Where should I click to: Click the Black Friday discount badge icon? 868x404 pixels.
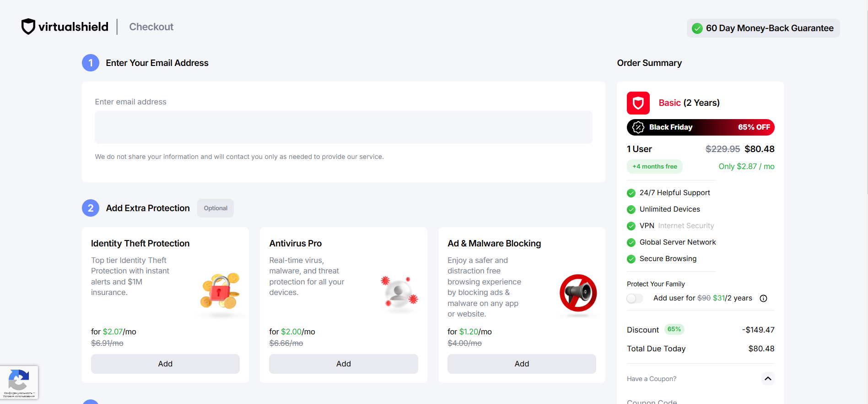click(x=638, y=127)
